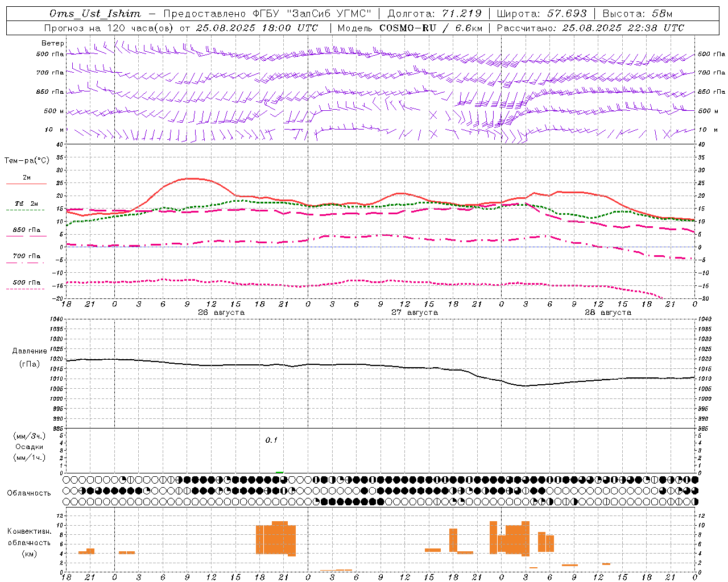Click the pink dotted line sample under 500 гПа legend
Screen dimensions: 728x582
click(26, 289)
